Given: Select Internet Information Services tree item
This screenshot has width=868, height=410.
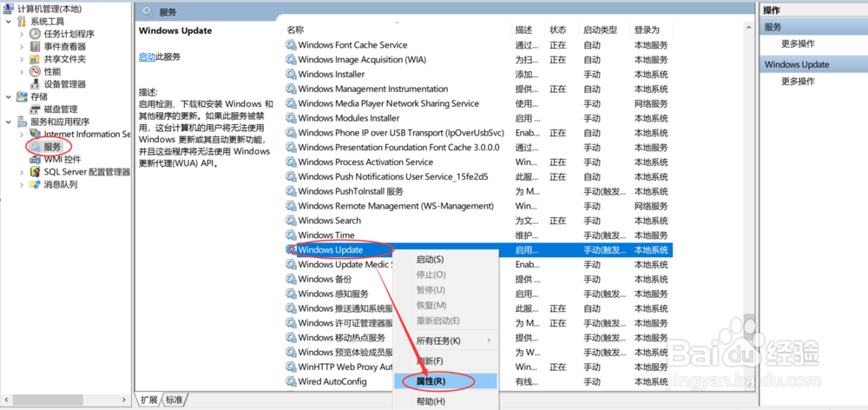Looking at the screenshot, I should pyautogui.click(x=87, y=134).
